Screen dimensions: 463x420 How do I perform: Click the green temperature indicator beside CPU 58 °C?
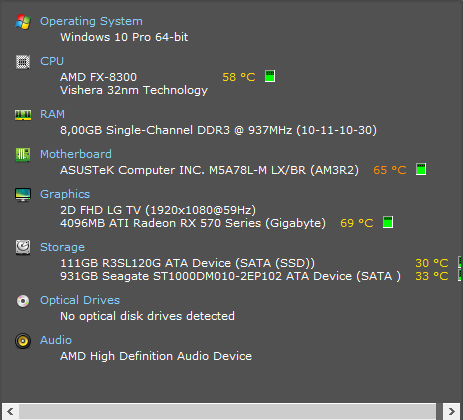[x=270, y=76]
